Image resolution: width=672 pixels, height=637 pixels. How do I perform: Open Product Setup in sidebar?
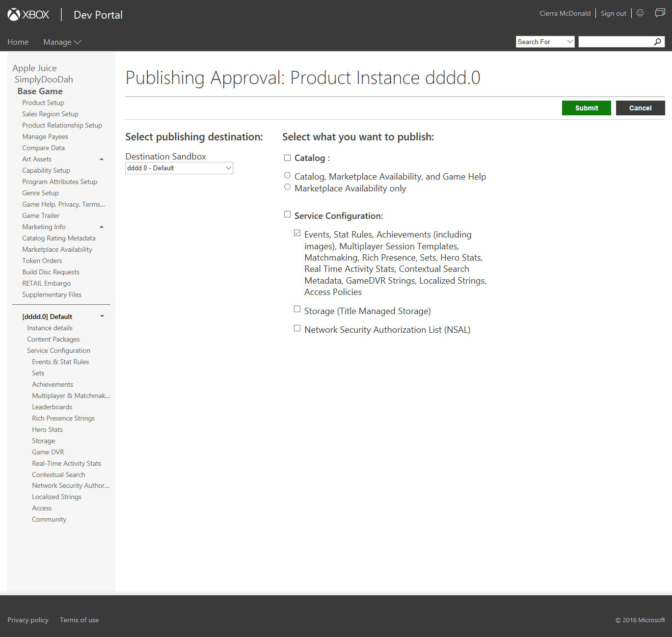coord(43,103)
